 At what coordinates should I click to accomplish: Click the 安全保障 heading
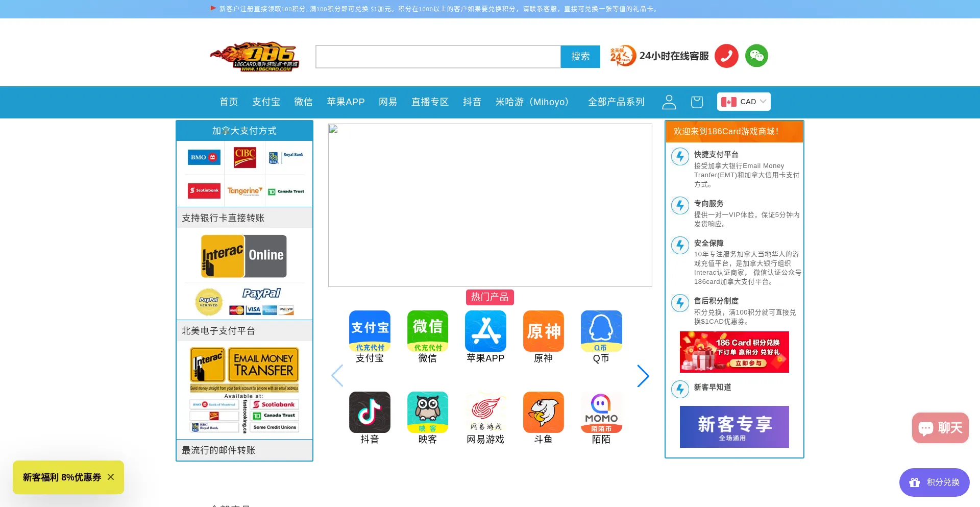[x=708, y=243]
